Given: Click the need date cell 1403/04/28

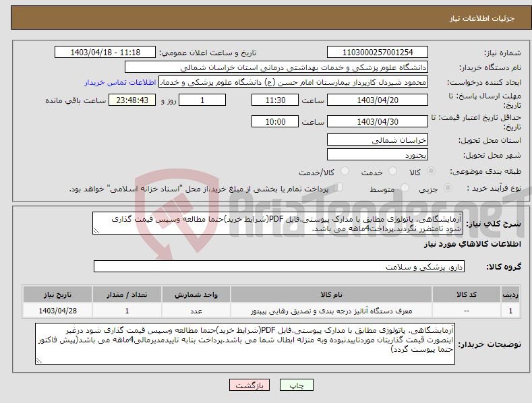Looking at the screenshot, I should click(58, 311).
